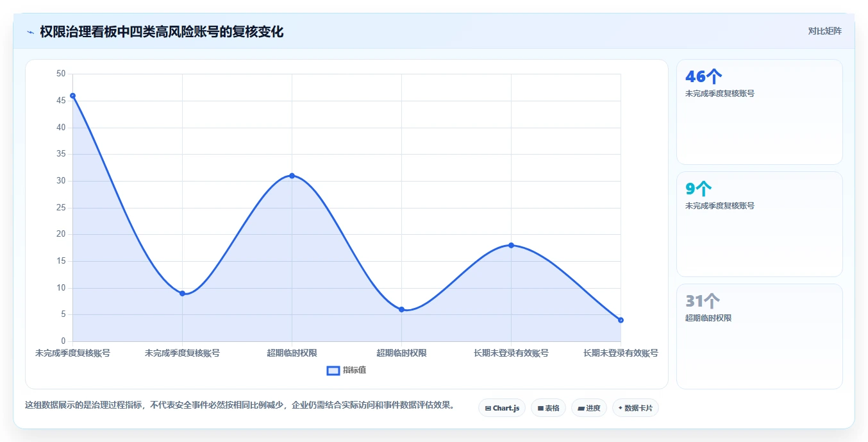Select the 数据卡片 chip

pos(635,408)
